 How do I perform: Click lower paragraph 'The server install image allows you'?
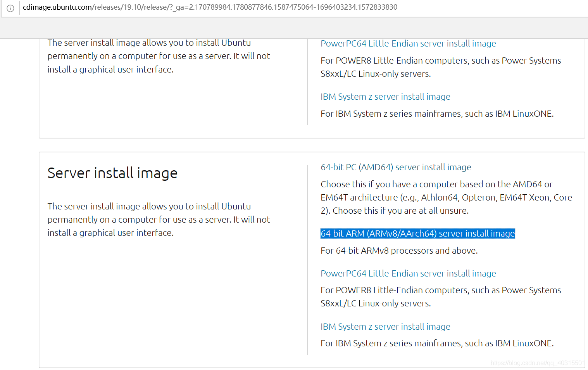pyautogui.click(x=159, y=220)
